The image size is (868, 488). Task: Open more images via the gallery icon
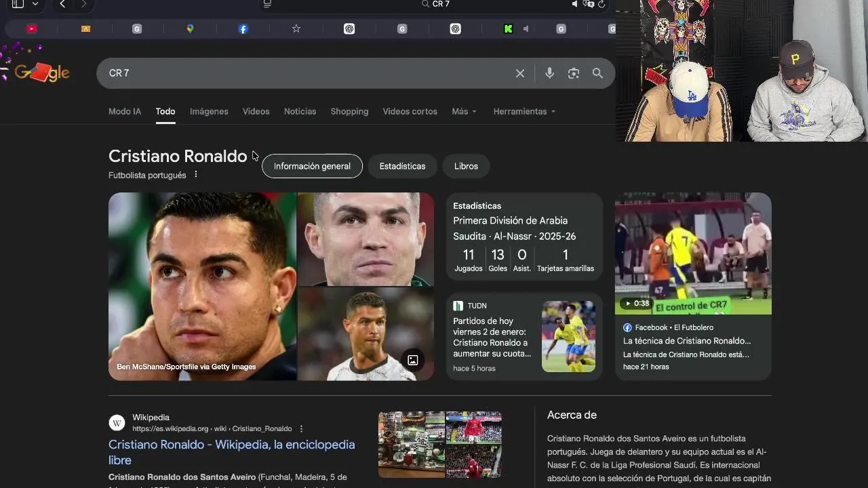coord(412,360)
